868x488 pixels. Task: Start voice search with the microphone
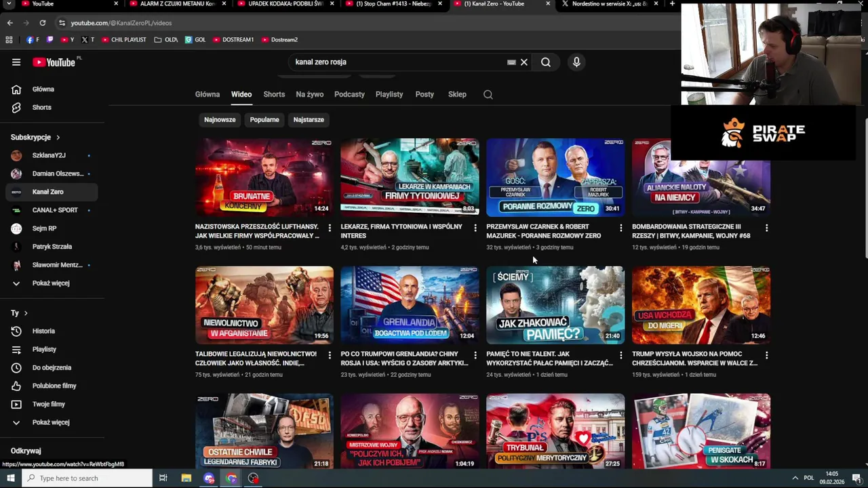[x=576, y=62]
